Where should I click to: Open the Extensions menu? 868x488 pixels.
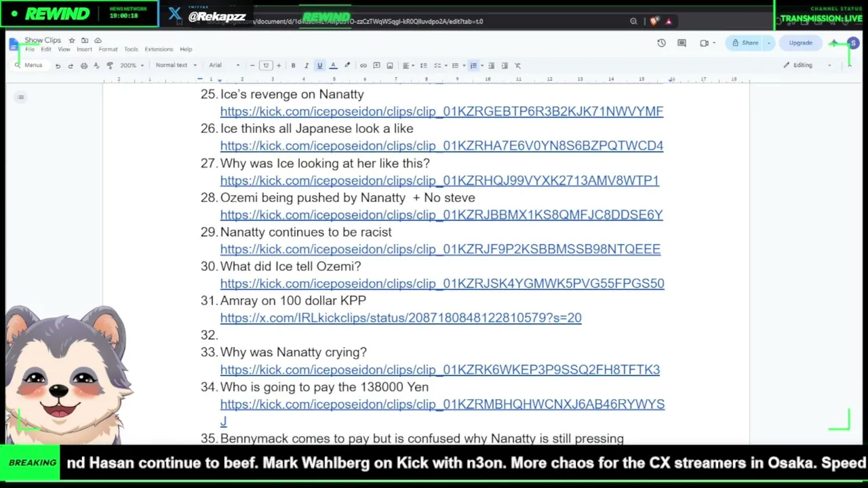pos(159,49)
